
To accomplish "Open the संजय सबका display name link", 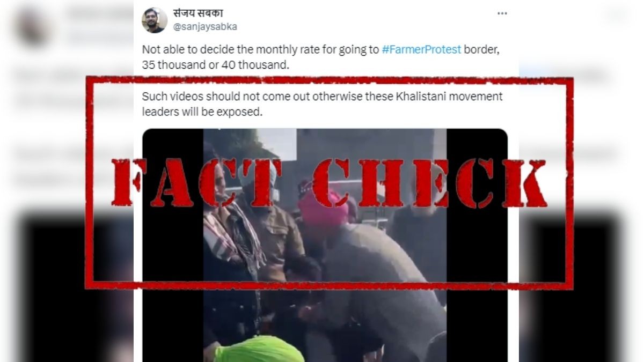I will pyautogui.click(x=198, y=14).
